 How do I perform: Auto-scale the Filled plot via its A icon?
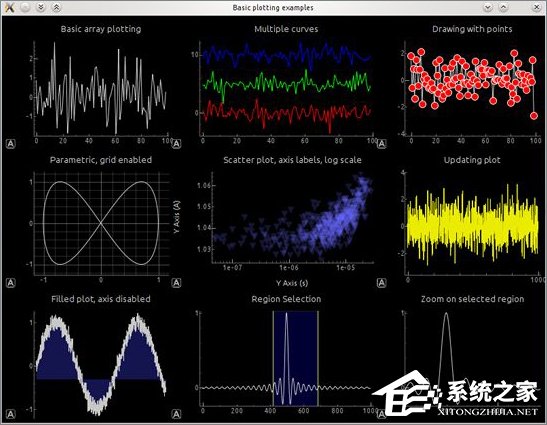click(x=11, y=414)
